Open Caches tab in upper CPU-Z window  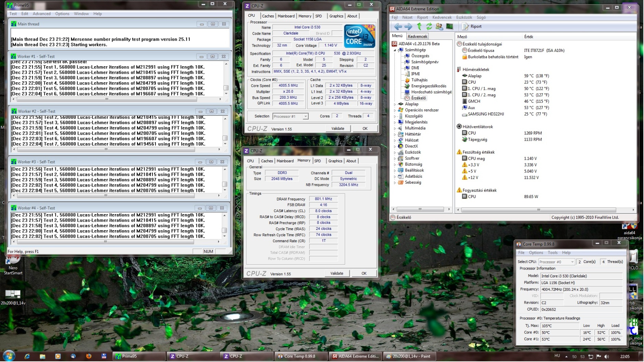coord(268,16)
